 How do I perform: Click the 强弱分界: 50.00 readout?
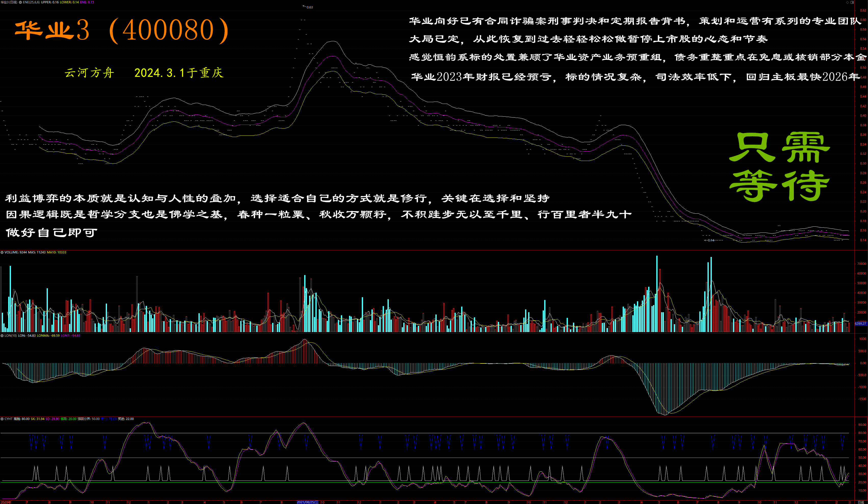[x=88, y=419]
